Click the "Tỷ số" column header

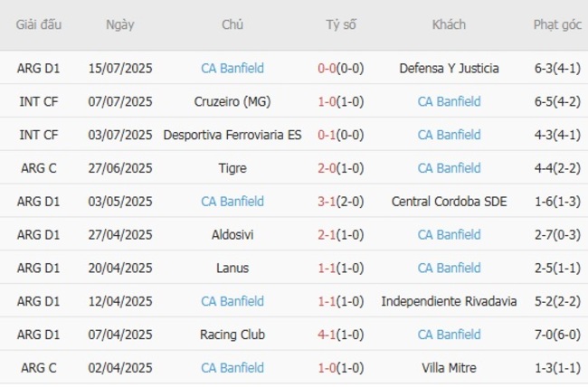tap(341, 25)
